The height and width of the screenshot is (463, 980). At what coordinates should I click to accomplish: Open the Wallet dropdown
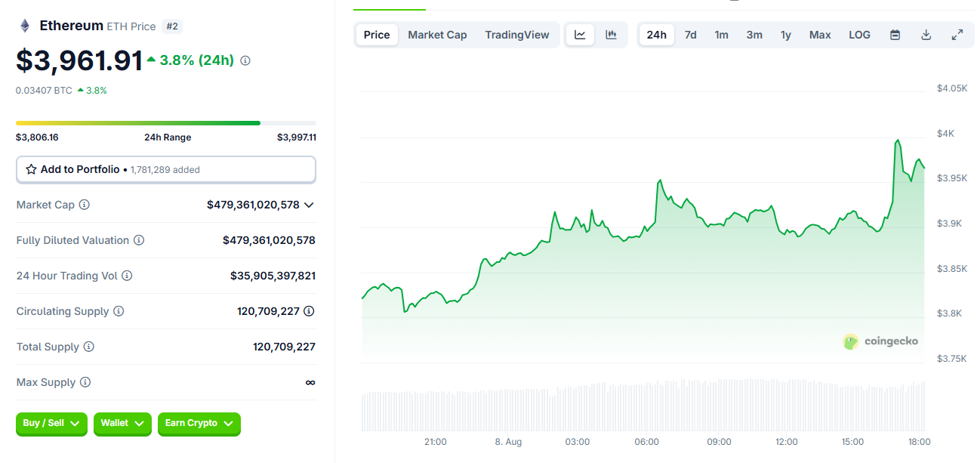coord(122,424)
